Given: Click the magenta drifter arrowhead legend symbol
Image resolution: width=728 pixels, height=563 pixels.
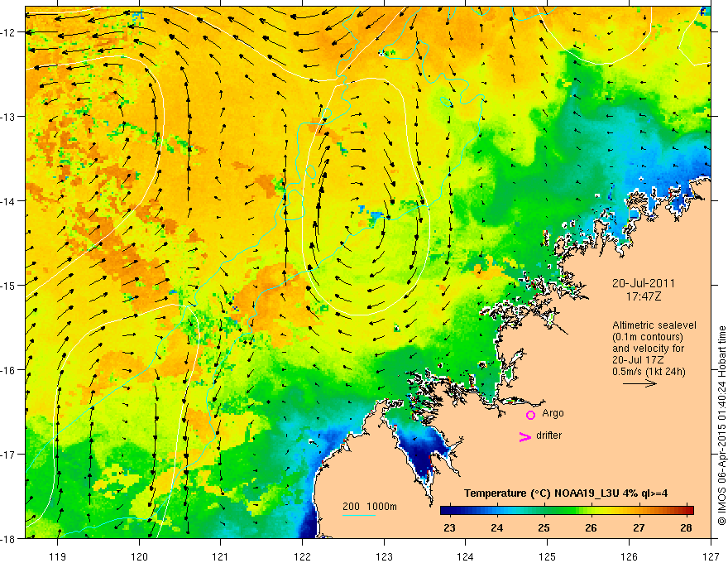Looking at the screenshot, I should (525, 436).
